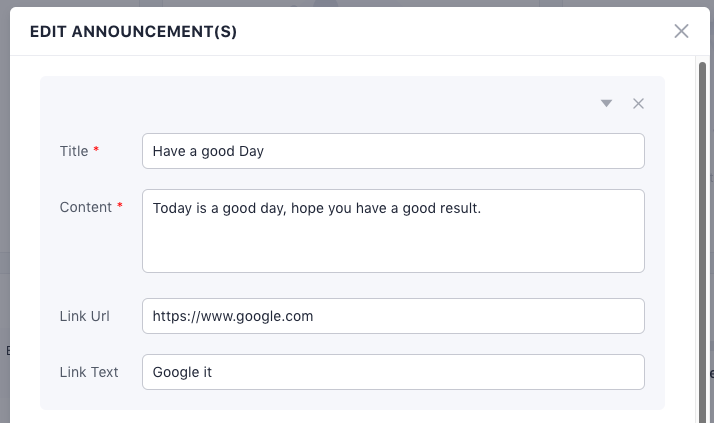Viewport: 714px width, 423px height.
Task: Collapse the announcement card with the triangle
Action: [606, 104]
